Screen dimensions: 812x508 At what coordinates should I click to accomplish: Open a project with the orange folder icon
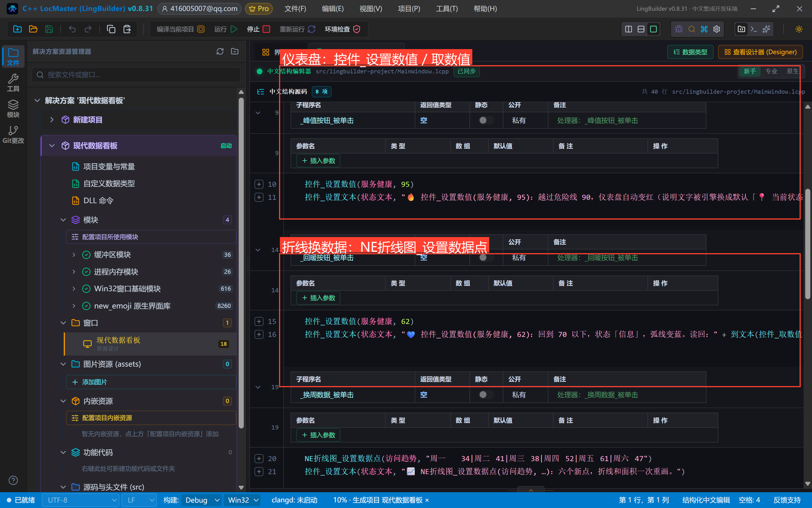pyautogui.click(x=33, y=29)
